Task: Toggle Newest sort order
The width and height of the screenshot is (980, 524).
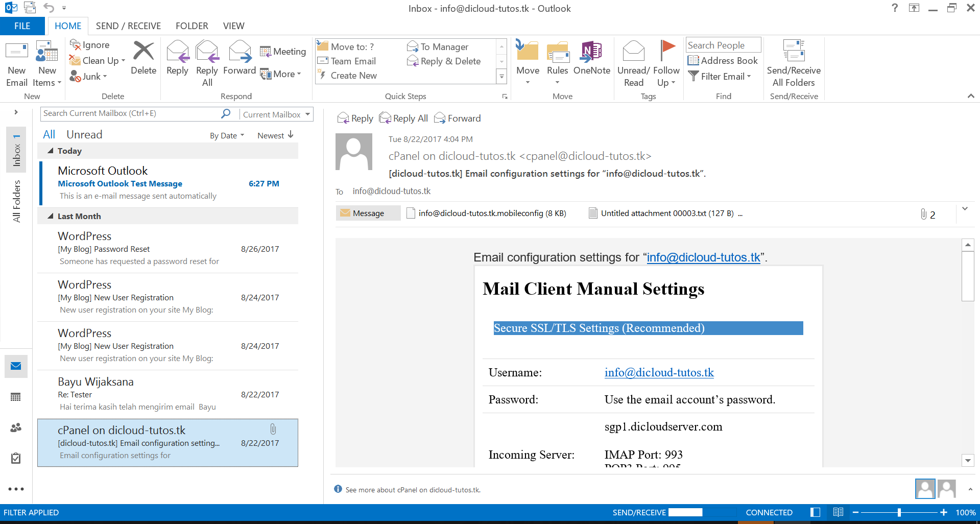Action: (275, 135)
